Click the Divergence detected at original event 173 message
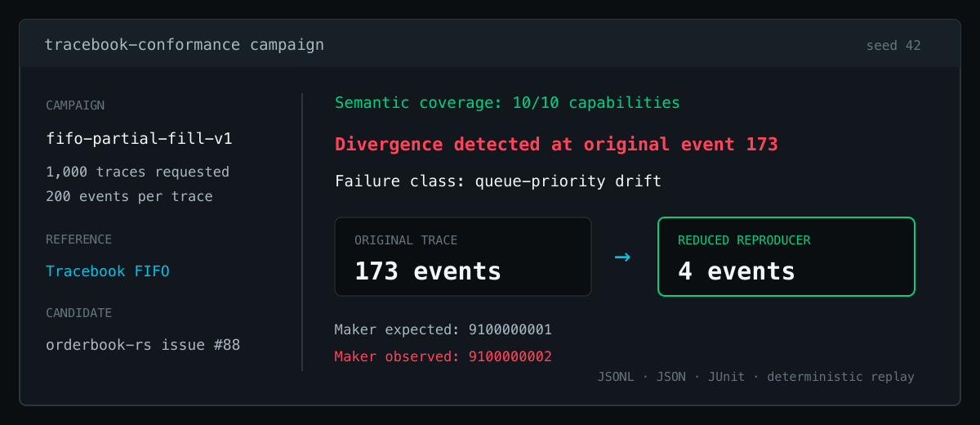Screen dimensions: 980x425 tap(556, 145)
